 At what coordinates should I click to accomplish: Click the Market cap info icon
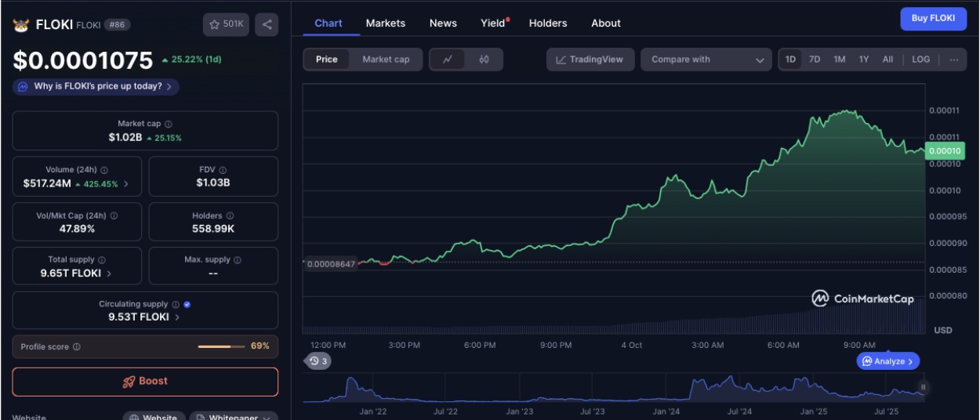click(169, 124)
